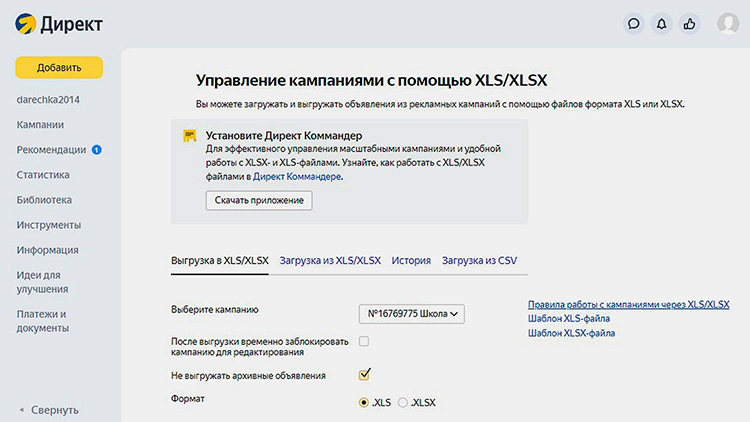Click the Скачать приложение button
The width and height of the screenshot is (750, 422).
tap(259, 201)
